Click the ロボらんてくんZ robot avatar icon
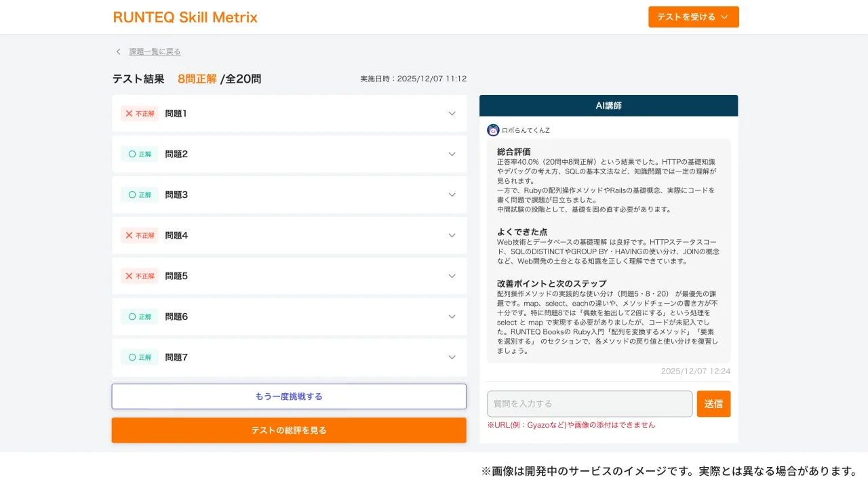The image size is (868, 488). (493, 129)
